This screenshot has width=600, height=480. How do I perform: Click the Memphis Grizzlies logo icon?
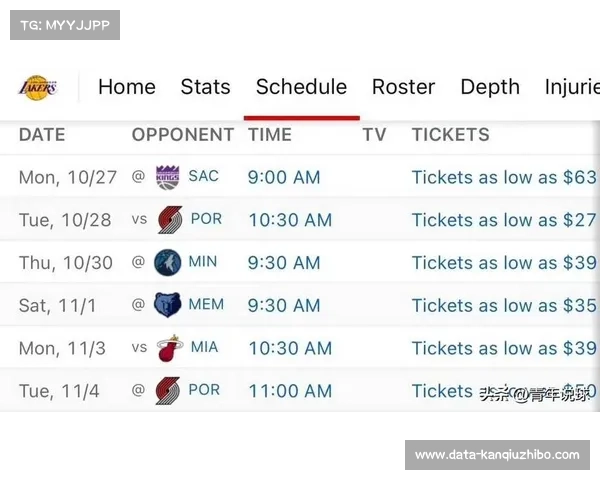(x=167, y=305)
